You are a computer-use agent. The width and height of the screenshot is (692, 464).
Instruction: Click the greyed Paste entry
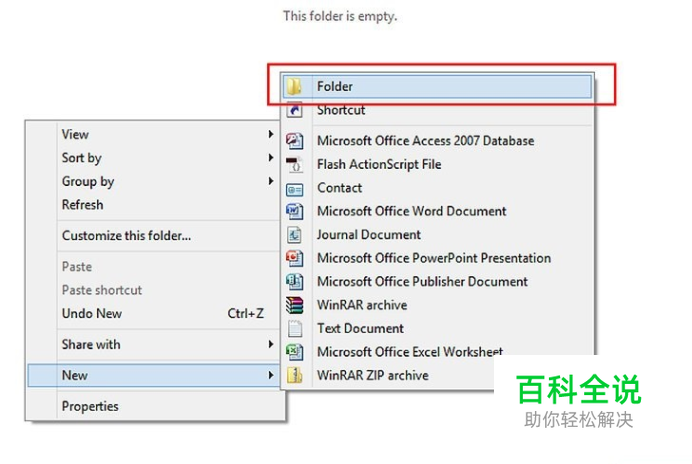point(154,267)
